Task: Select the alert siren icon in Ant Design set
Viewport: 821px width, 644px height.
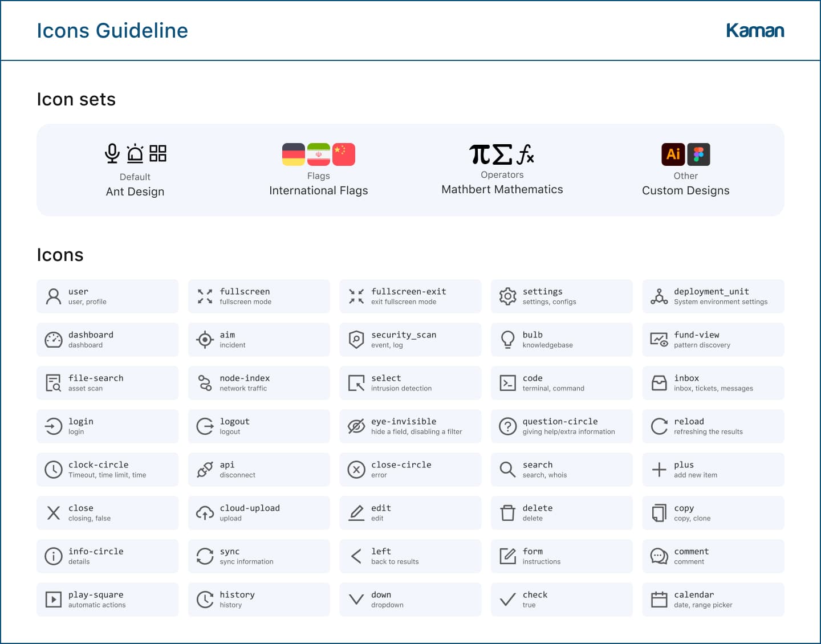Action: (x=135, y=153)
